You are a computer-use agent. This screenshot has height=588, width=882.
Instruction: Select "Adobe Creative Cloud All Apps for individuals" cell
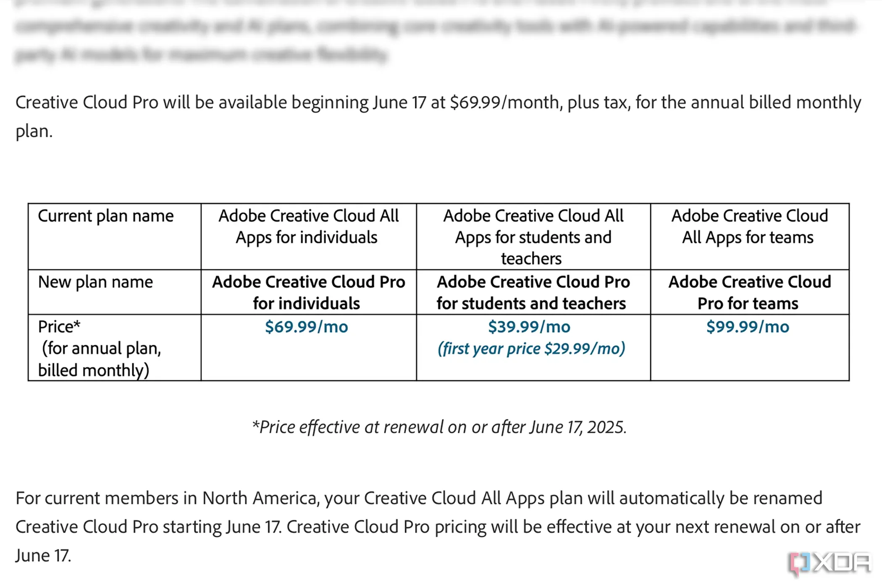coord(308,227)
